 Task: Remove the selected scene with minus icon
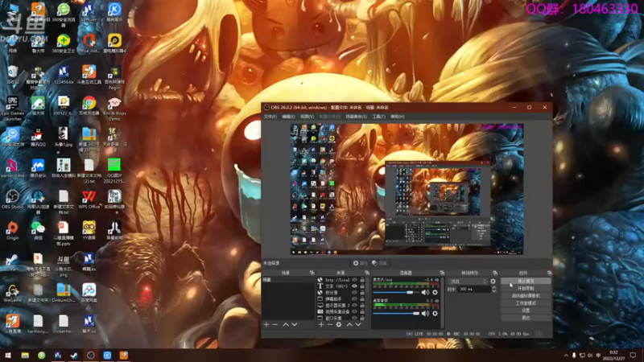pos(275,325)
